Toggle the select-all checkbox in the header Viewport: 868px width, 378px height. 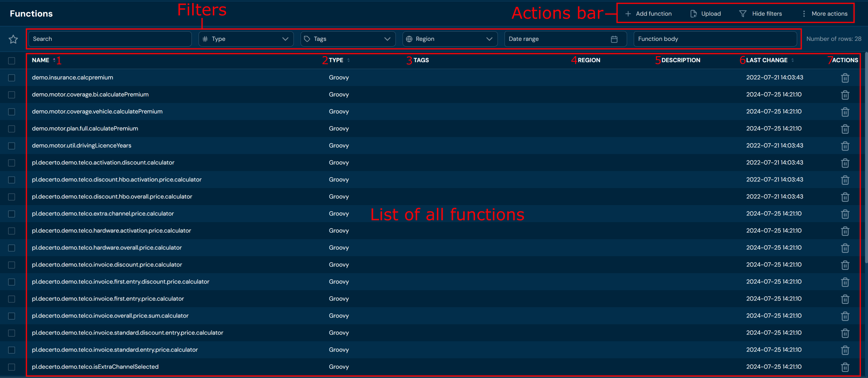coord(12,61)
